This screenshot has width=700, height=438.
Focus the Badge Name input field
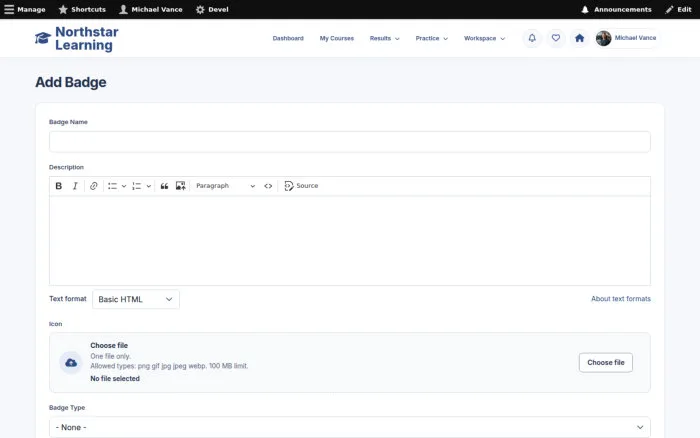coord(350,142)
